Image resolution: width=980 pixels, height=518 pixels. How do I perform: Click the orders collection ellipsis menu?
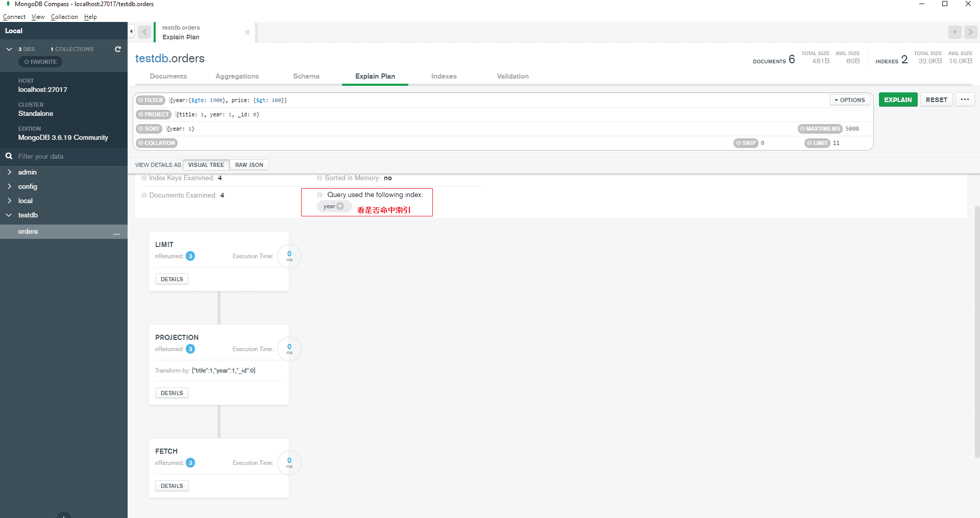point(116,232)
